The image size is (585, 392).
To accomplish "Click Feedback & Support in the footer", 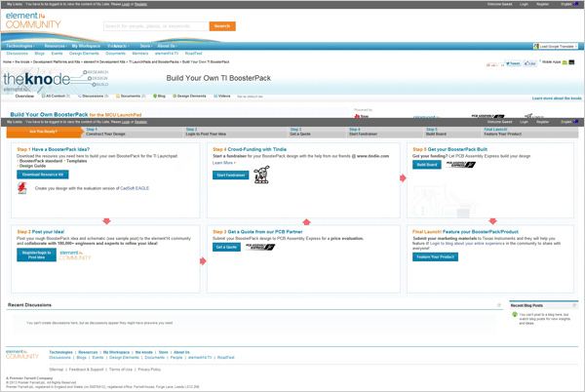I will tap(86, 370).
